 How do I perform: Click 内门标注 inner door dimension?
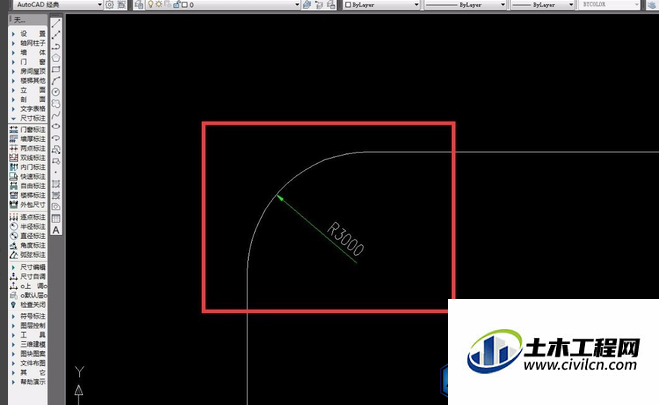click(28, 167)
